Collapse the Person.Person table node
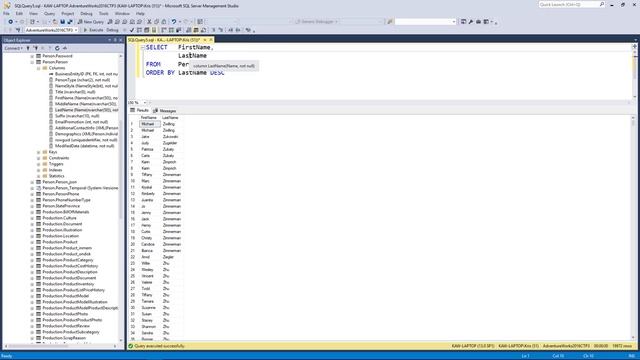 coord(32,62)
